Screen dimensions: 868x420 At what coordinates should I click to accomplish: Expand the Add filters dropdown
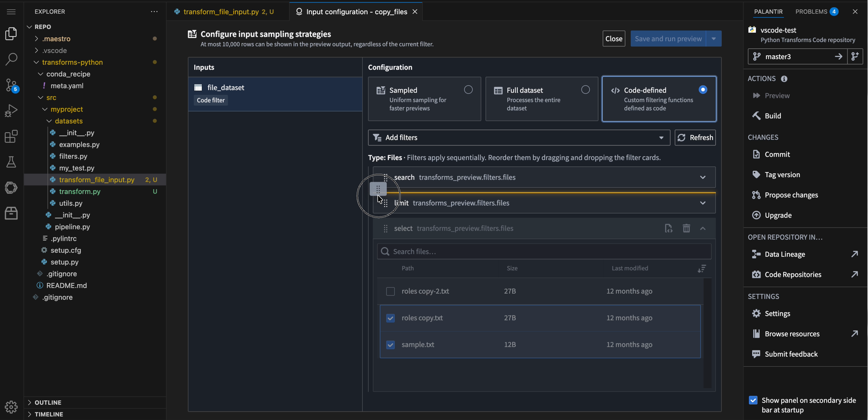[x=661, y=137]
